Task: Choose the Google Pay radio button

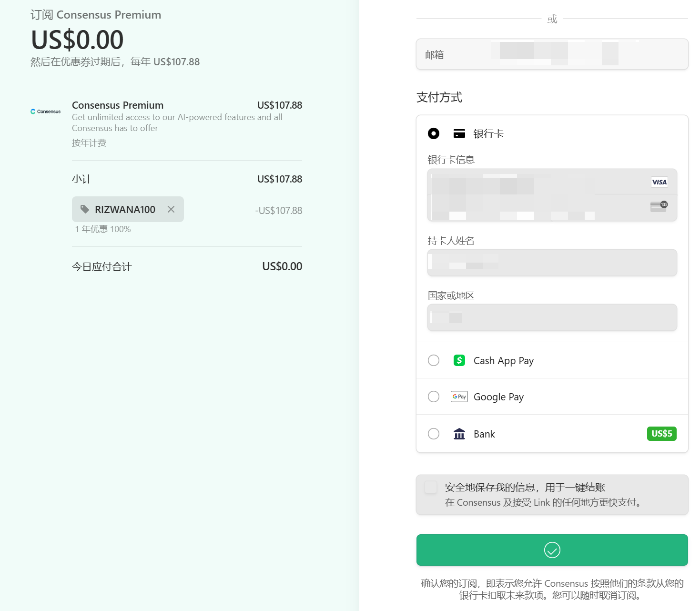Action: click(434, 397)
